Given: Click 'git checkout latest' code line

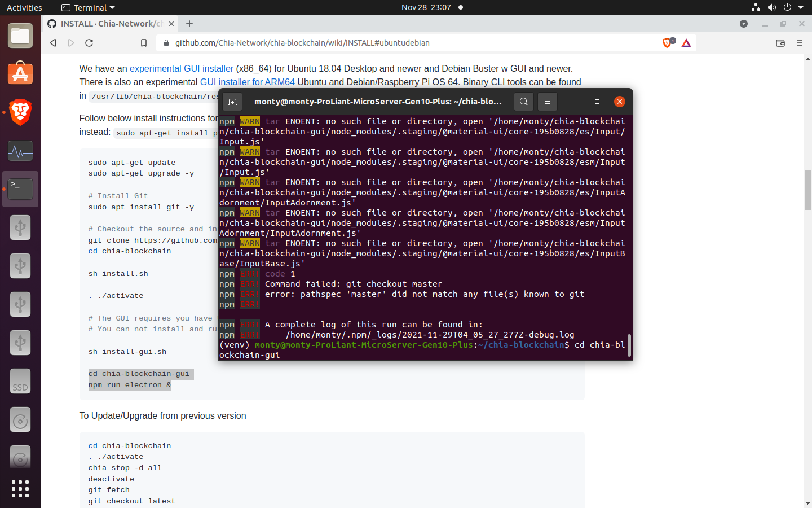Looking at the screenshot, I should tap(132, 501).
